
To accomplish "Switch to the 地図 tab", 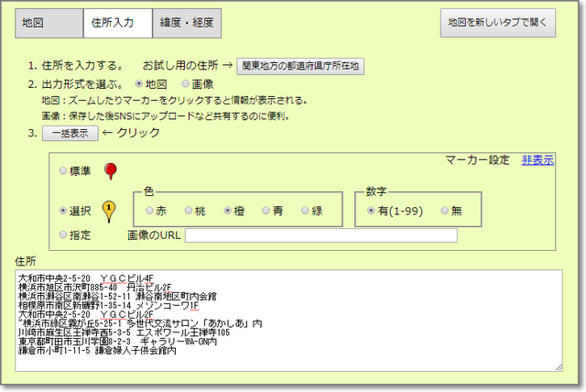I will (49, 24).
